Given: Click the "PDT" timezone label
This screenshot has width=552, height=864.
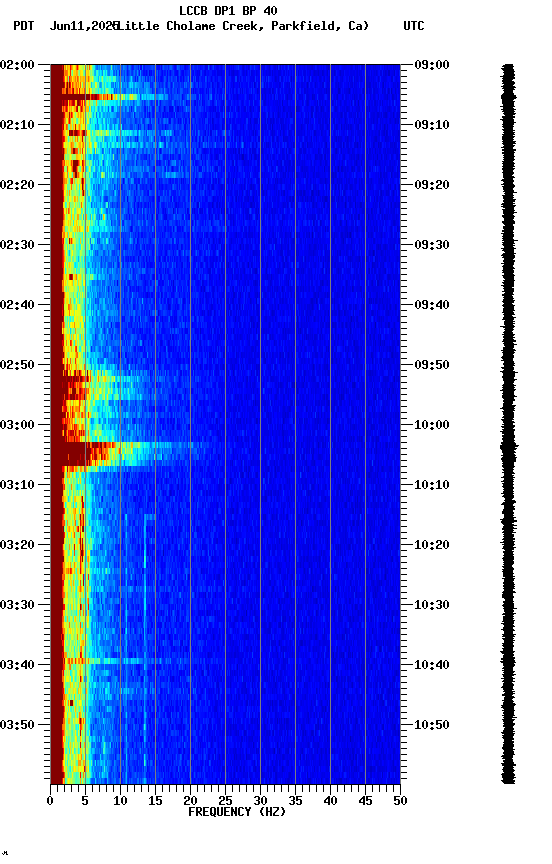Looking at the screenshot, I should [24, 26].
